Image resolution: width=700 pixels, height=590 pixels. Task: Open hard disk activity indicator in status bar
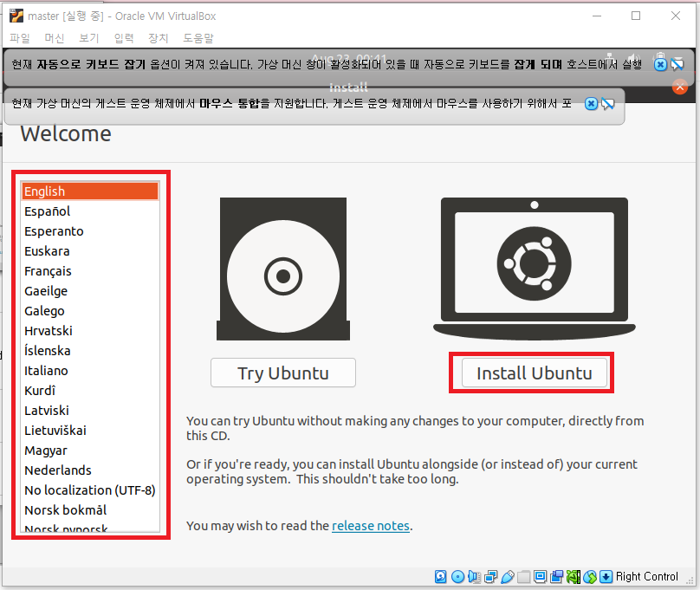[440, 577]
